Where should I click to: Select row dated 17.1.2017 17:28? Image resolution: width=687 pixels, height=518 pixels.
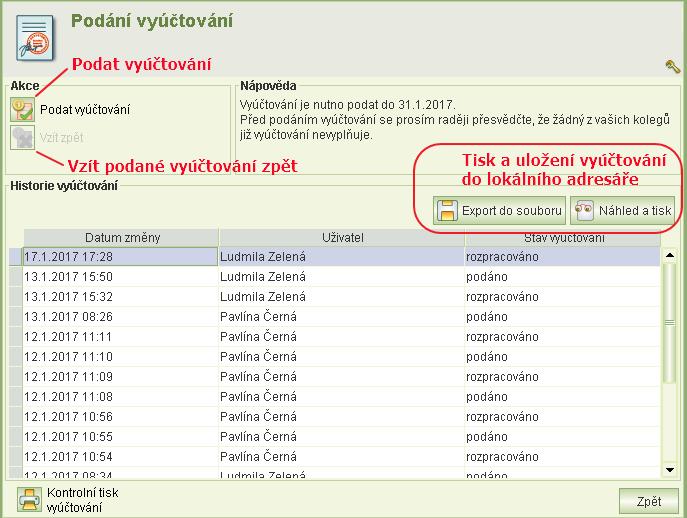[x=335, y=256]
